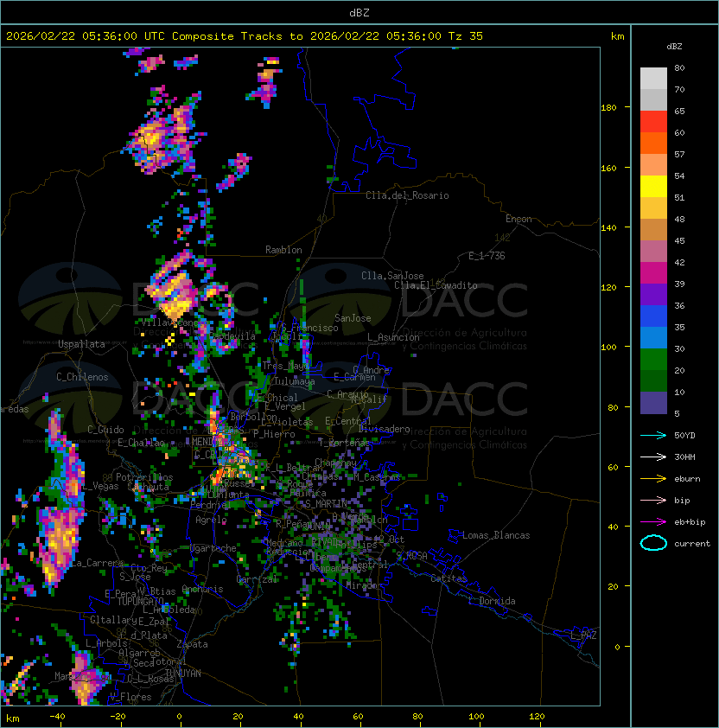Click the 'Tres_Mayo' map label
The height and width of the screenshot is (728, 719).
pyautogui.click(x=285, y=366)
